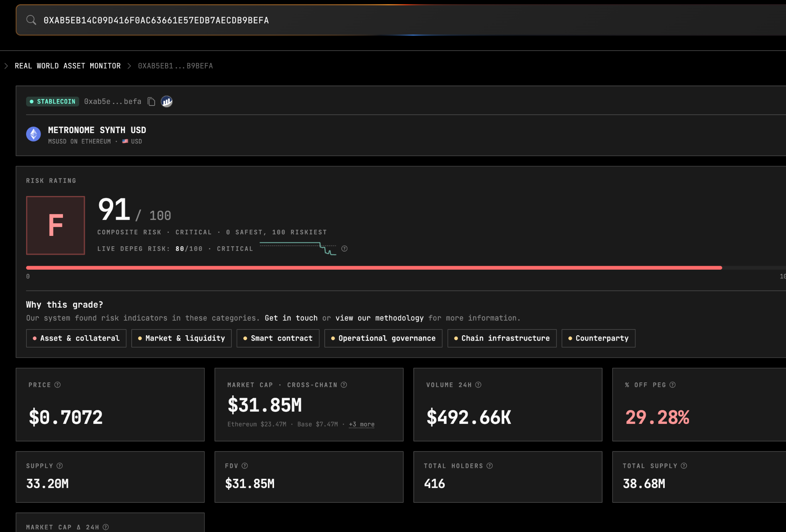The height and width of the screenshot is (532, 786).
Task: Click the 38.68M total supply value
Action: [644, 484]
